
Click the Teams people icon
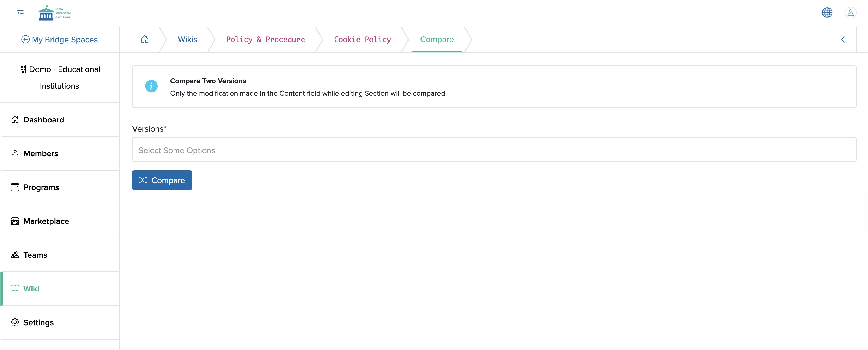[15, 255]
